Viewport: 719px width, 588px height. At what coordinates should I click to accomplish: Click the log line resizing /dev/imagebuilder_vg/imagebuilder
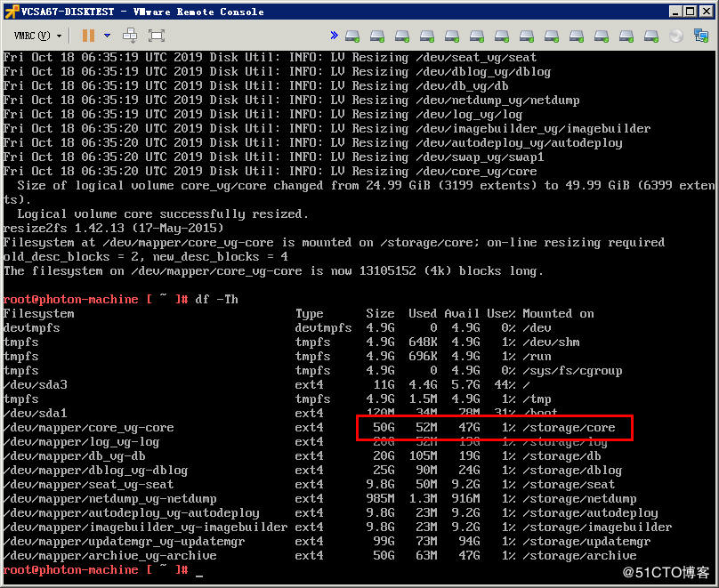click(x=327, y=129)
